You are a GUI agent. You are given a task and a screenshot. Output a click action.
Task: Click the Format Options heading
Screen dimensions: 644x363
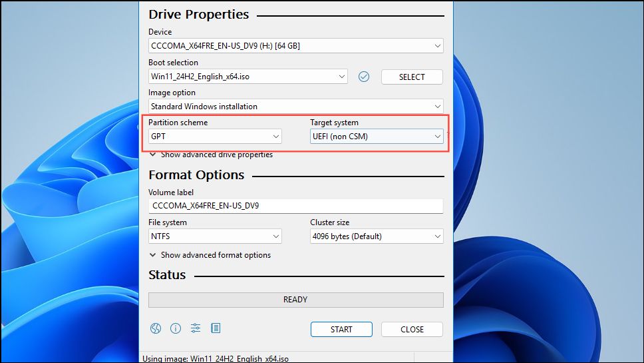[196, 175]
